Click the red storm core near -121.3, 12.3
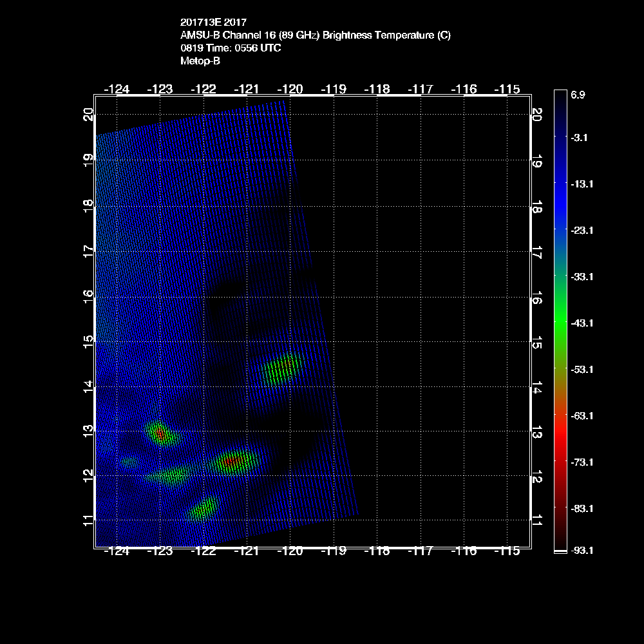644x644 pixels. click(230, 461)
